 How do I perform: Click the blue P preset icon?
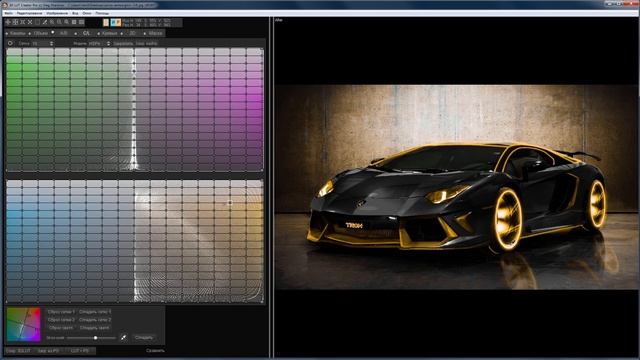[113, 22]
